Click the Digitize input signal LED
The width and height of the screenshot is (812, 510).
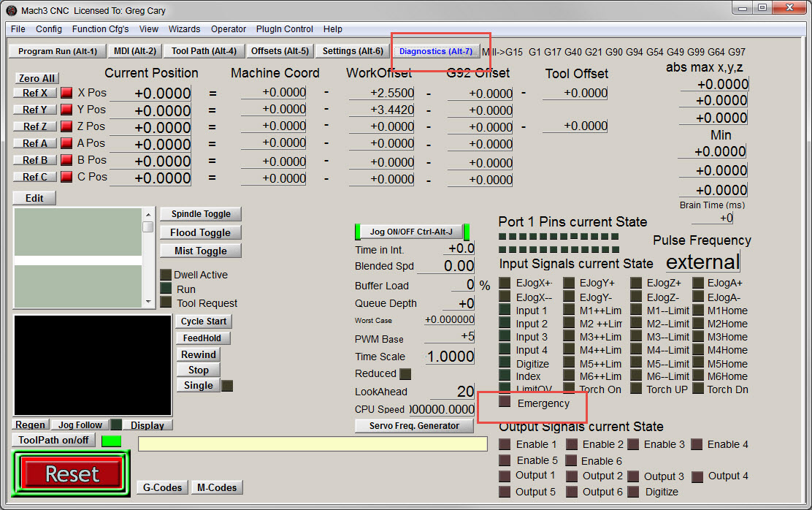[505, 363]
